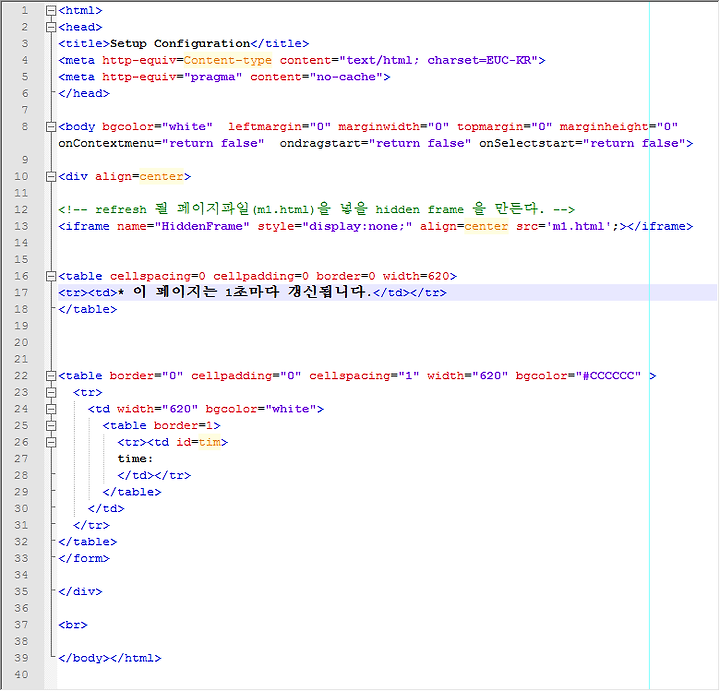Click on cellspacing="1" on line 22
This screenshot has height=691, width=720.
(365, 376)
